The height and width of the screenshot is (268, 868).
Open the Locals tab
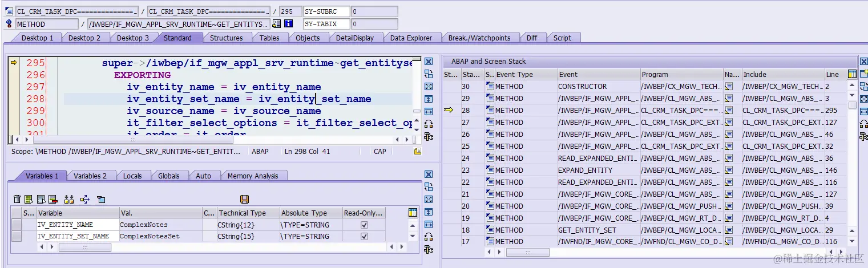coord(132,176)
